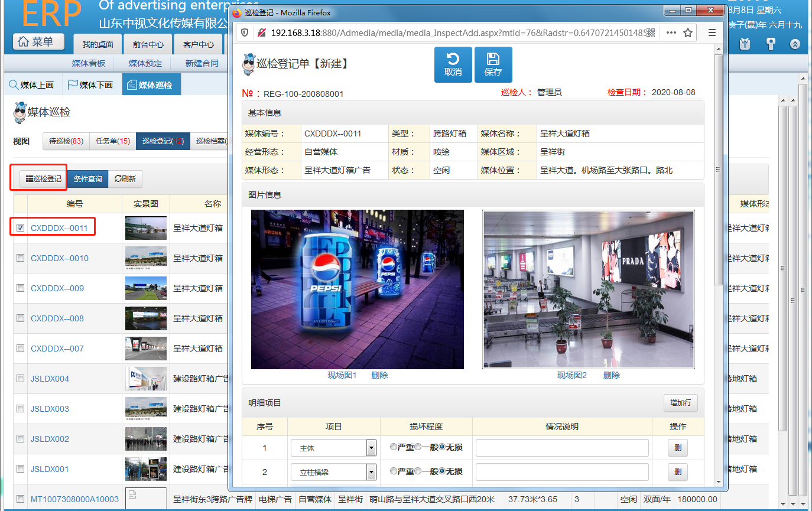Open the 主体 item dropdown

[333, 448]
